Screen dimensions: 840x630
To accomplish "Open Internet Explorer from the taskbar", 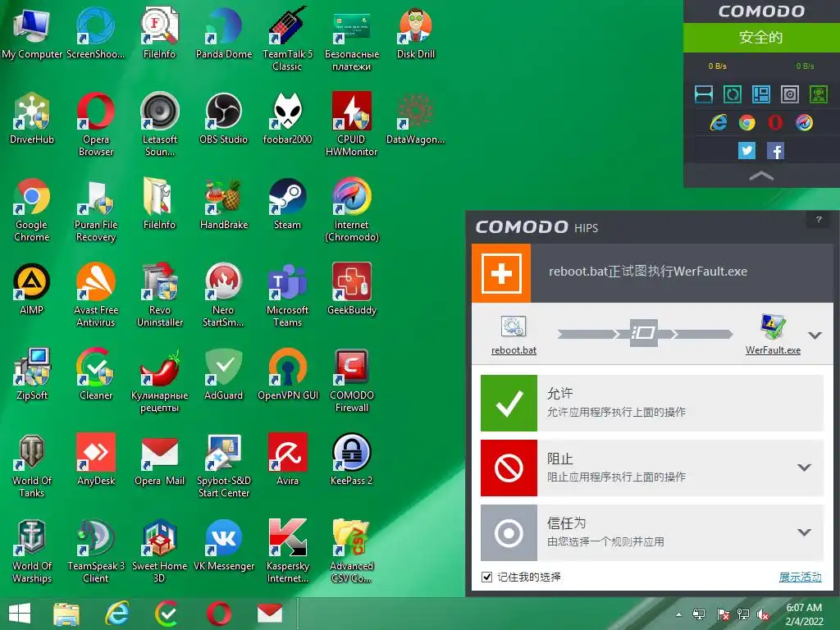I will (x=116, y=614).
